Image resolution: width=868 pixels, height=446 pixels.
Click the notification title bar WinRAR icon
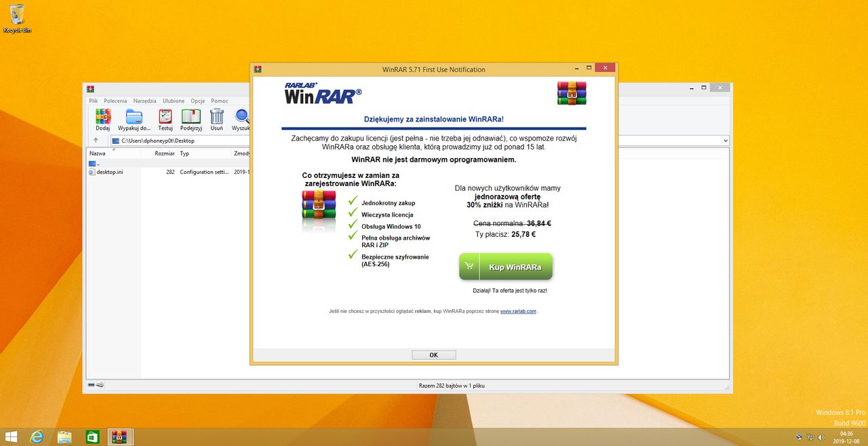click(x=258, y=69)
